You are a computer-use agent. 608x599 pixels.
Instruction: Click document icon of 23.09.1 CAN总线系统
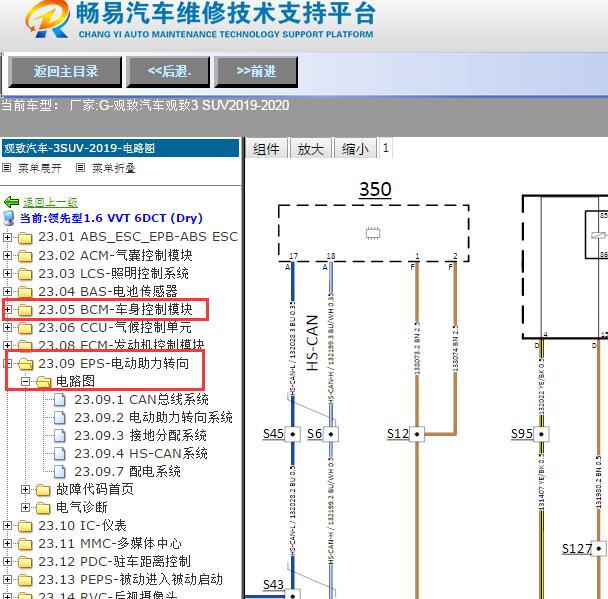[x=60, y=399]
